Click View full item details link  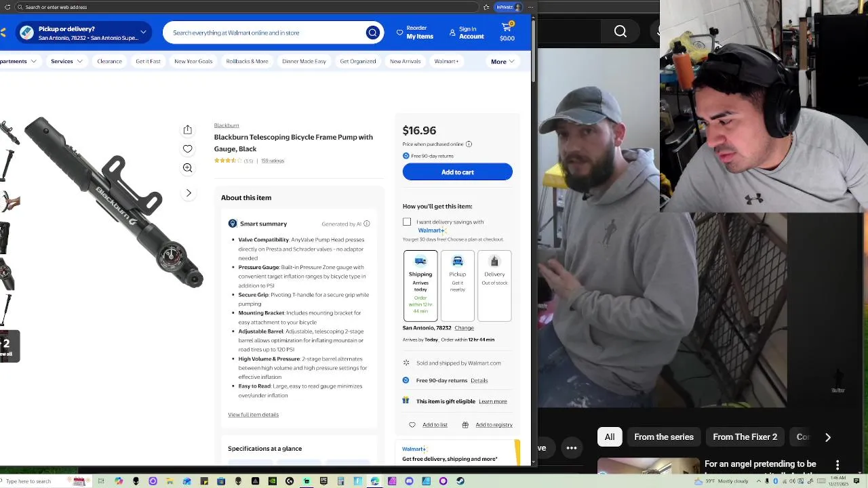coord(253,415)
